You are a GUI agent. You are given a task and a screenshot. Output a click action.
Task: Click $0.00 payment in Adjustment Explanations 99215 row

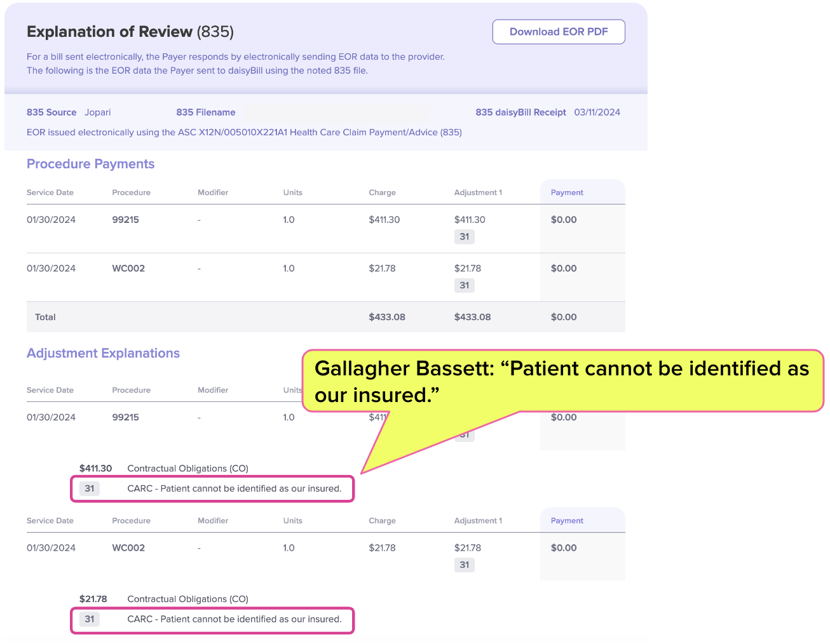[x=564, y=417]
